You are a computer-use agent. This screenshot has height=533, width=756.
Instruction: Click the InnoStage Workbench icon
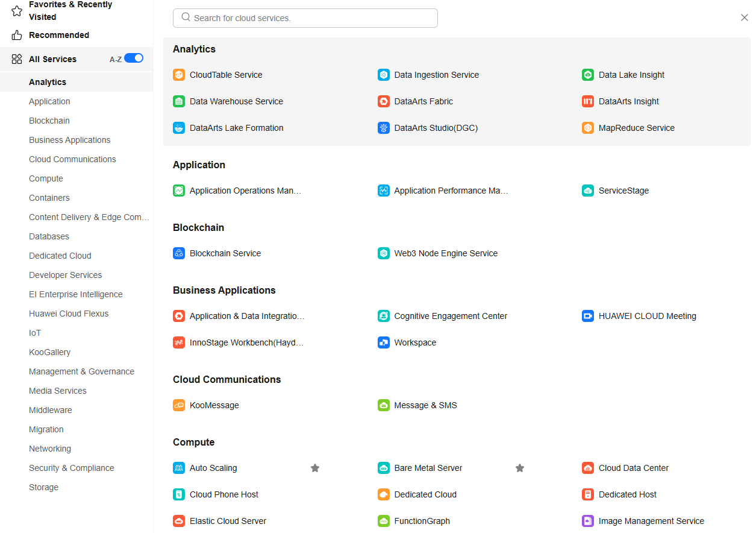[179, 342]
